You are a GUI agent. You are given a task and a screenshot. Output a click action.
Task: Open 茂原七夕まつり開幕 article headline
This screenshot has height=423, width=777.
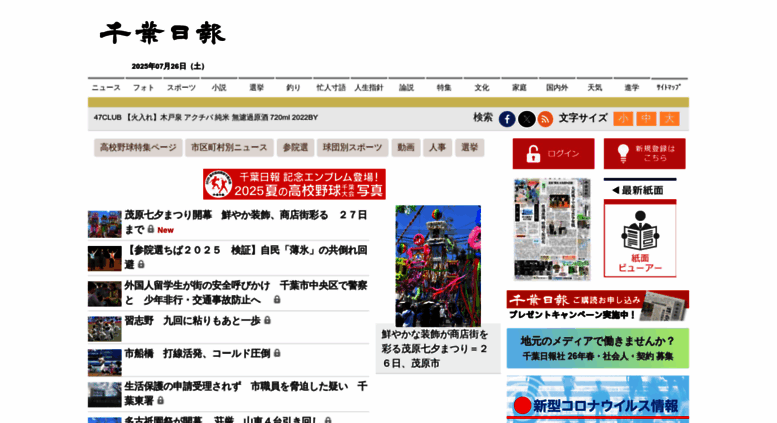tap(246, 222)
